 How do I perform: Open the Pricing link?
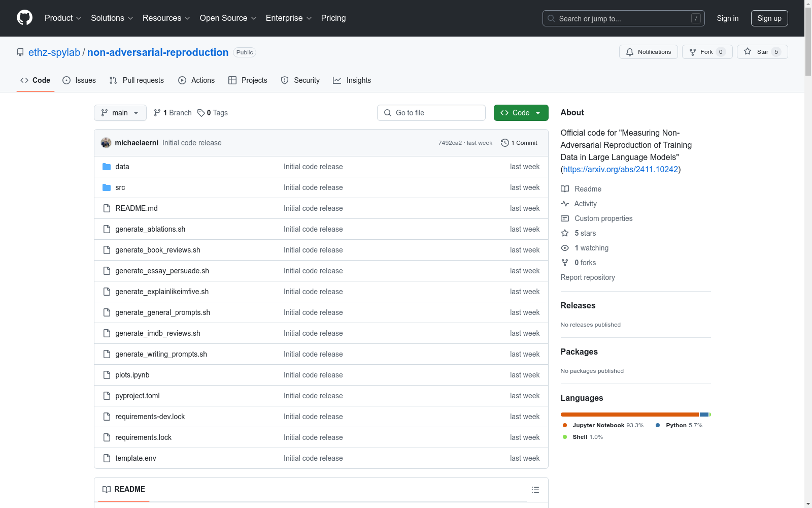click(333, 18)
